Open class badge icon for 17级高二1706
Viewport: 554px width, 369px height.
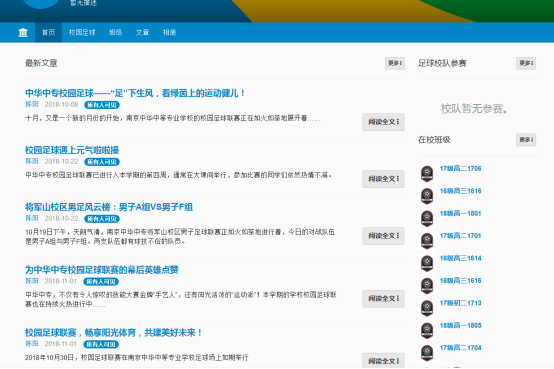point(427,173)
